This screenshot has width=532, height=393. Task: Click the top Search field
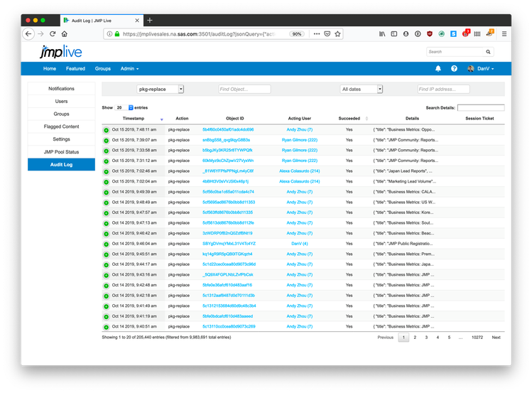click(455, 52)
